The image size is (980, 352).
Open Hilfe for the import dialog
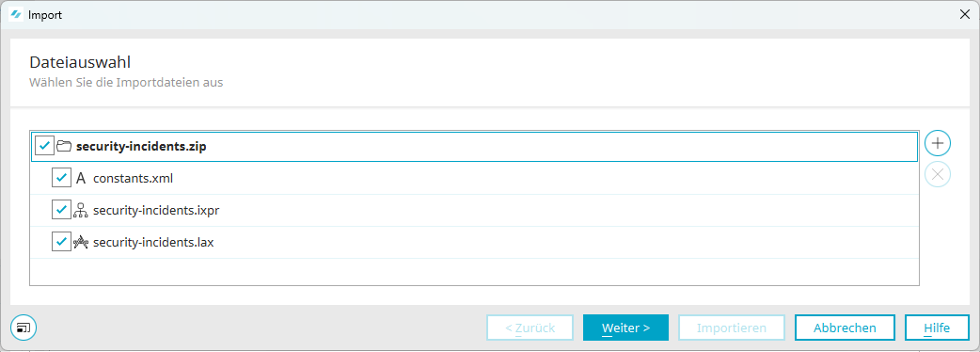[x=937, y=328]
